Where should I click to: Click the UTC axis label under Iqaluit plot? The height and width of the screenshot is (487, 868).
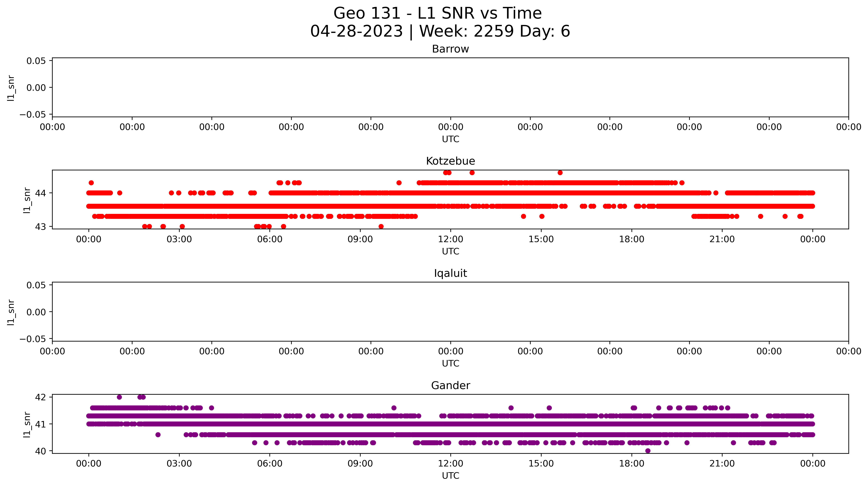tap(450, 363)
